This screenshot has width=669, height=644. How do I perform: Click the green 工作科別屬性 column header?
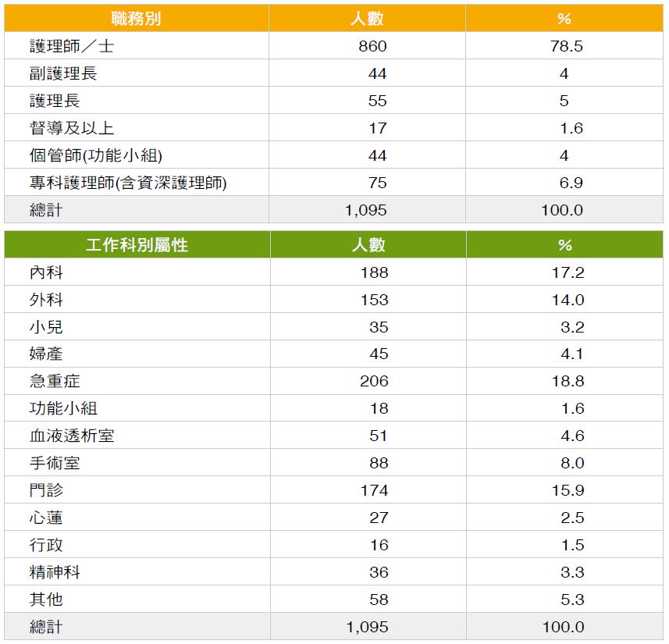[x=137, y=245]
